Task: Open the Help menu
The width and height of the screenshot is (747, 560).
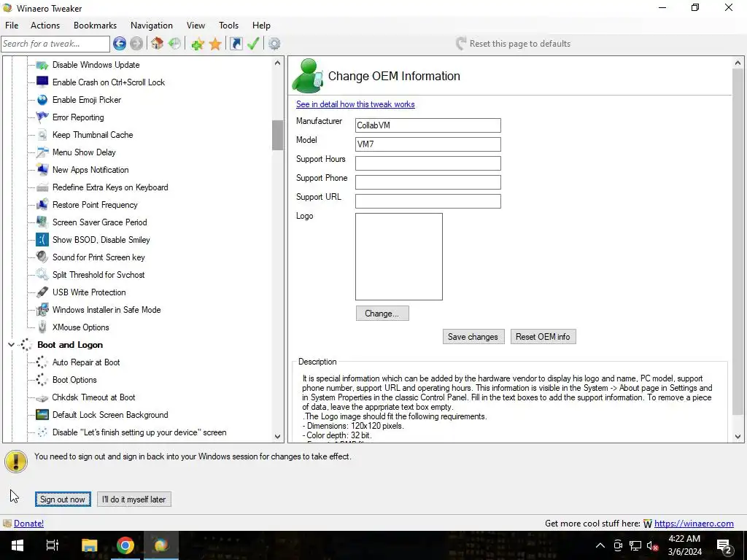Action: pos(261,26)
